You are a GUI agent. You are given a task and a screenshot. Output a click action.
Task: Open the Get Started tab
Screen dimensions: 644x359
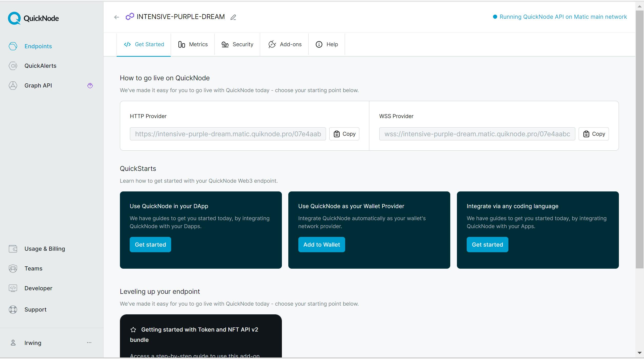144,44
